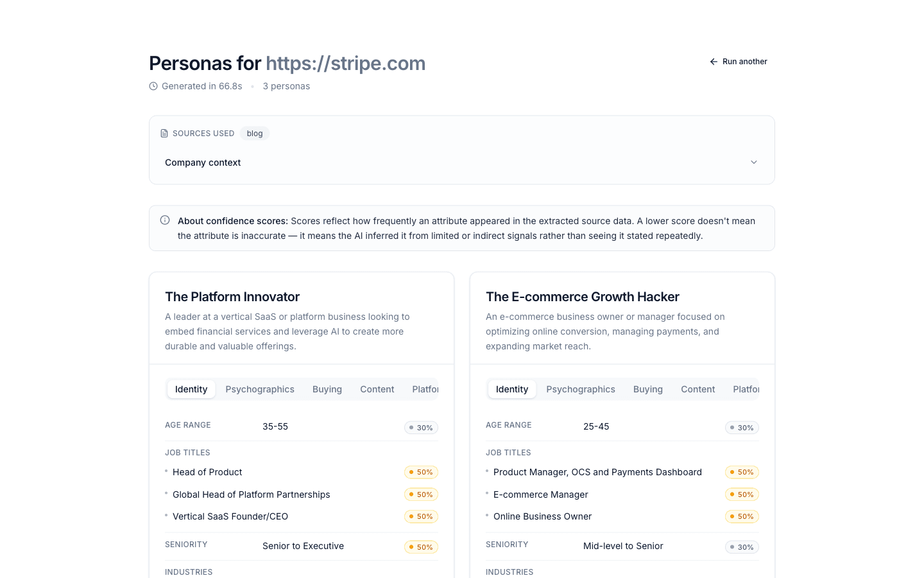Screen dimensions: 924x578
Task: Click the JOB TITLES label in The E-commerce Growth Hacker card
Action: point(508,453)
